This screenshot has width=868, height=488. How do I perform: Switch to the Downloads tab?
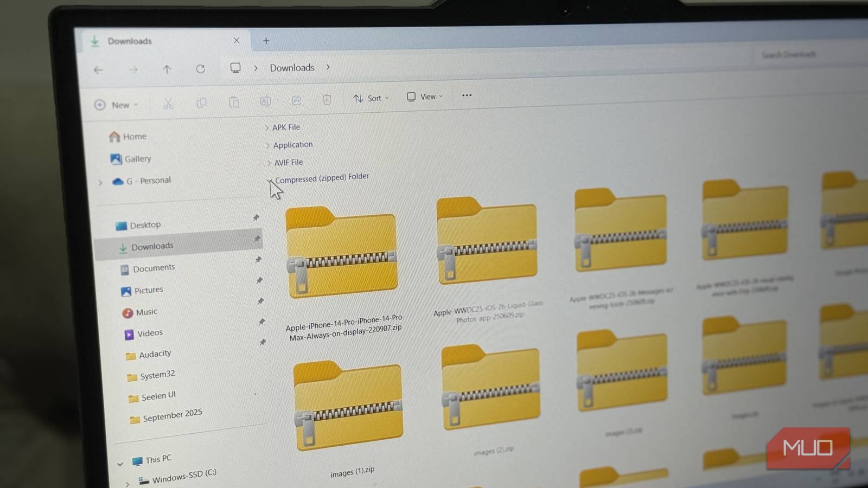[x=130, y=41]
